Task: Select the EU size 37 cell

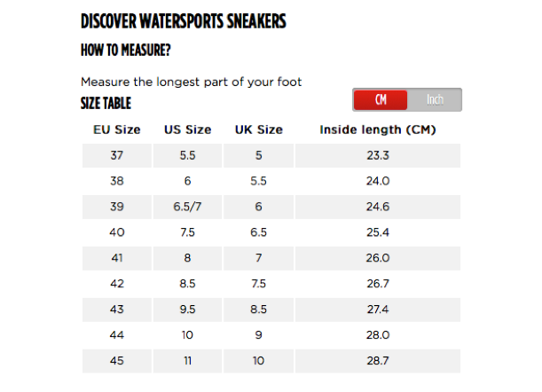Action: 117,155
